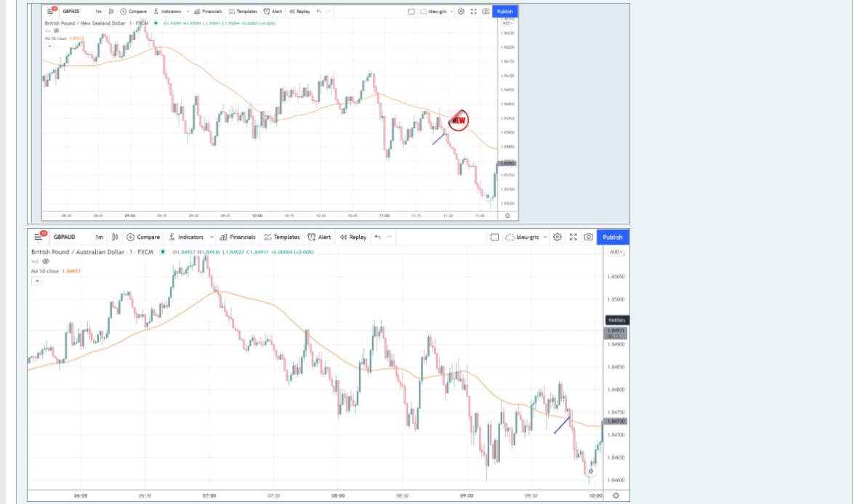The height and width of the screenshot is (504, 857).
Task: Open chart settings gear in GBPAUD chart
Action: 558,237
